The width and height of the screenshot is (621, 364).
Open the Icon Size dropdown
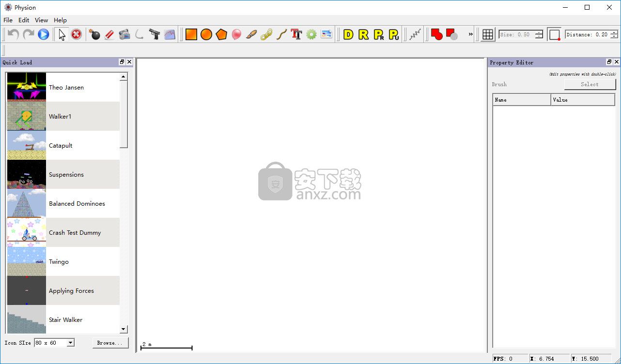(x=54, y=342)
